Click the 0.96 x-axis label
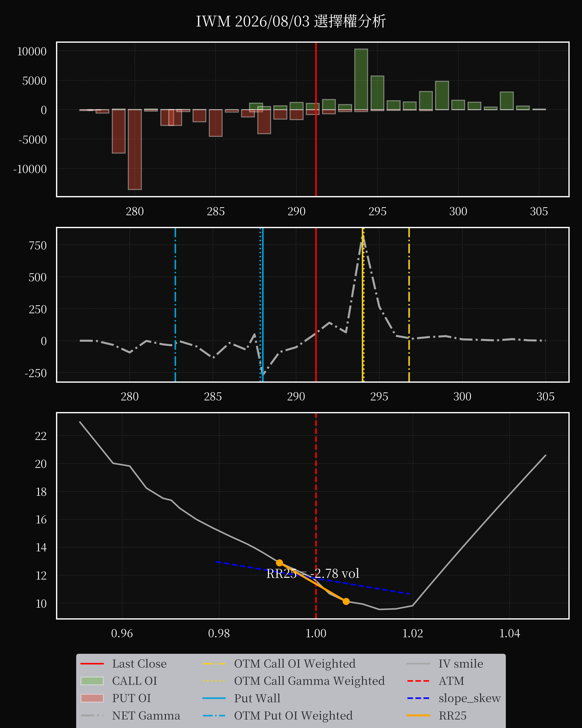The width and height of the screenshot is (582, 728). point(122,633)
